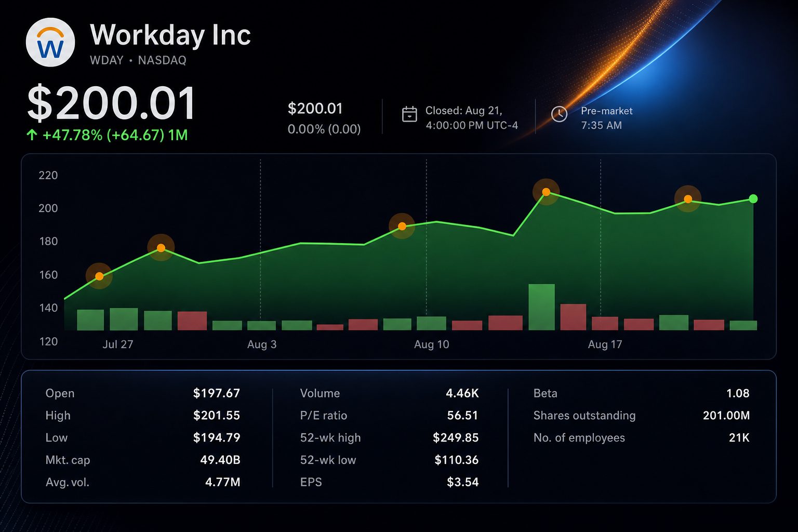
Task: Click the 220 y-axis label
Action: click(x=48, y=175)
